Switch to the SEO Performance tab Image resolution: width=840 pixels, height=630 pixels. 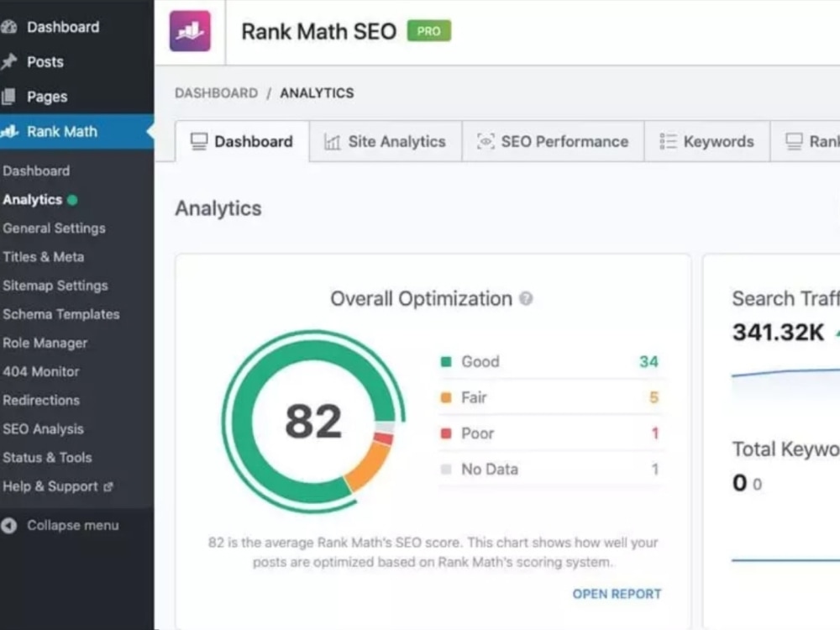(554, 141)
